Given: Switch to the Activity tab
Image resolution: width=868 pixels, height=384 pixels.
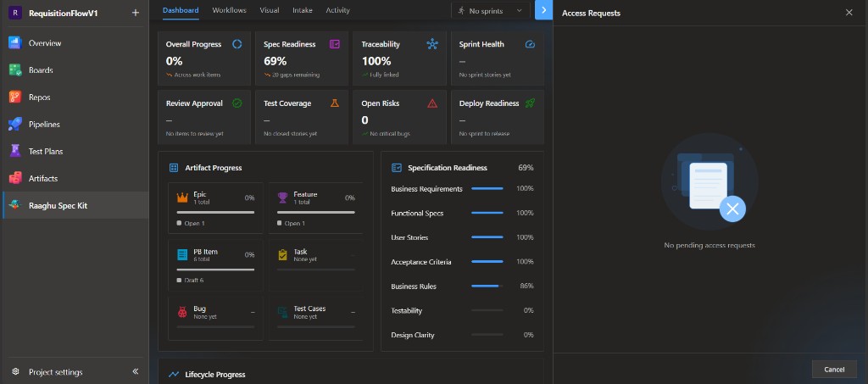Looking at the screenshot, I should [337, 10].
